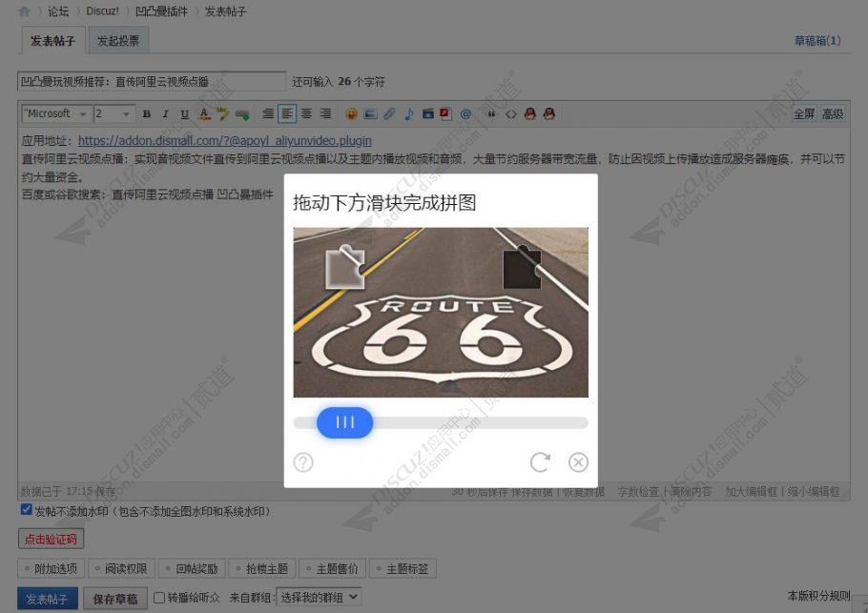Click the insert image icon

(x=370, y=114)
